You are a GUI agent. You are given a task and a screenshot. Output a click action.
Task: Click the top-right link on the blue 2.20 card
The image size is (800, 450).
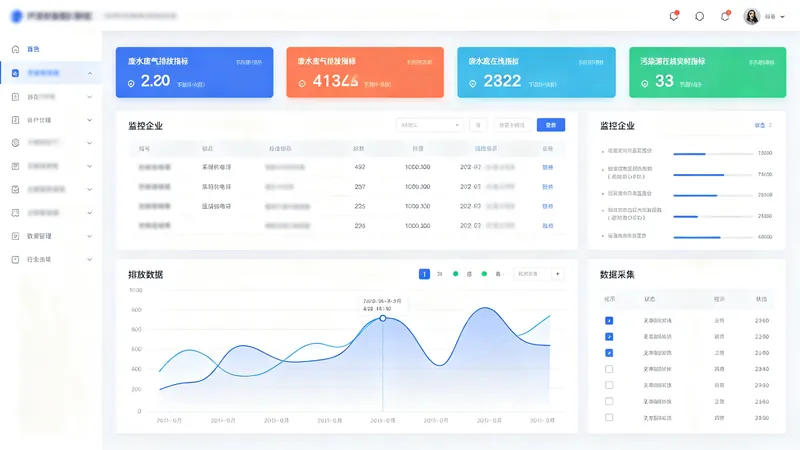(248, 62)
